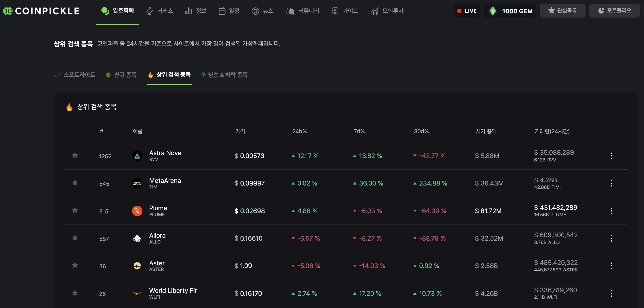Click the Plume orange coin icon
Screen dimensions: 644x308
click(137, 211)
